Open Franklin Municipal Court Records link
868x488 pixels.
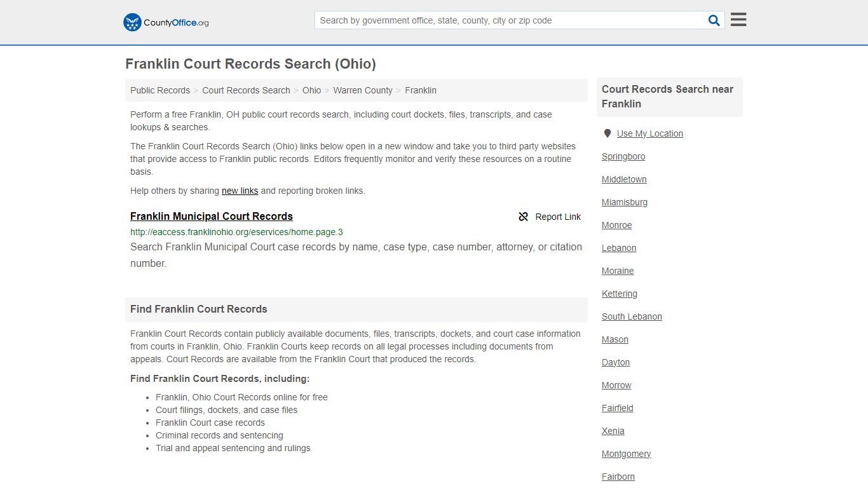point(212,216)
